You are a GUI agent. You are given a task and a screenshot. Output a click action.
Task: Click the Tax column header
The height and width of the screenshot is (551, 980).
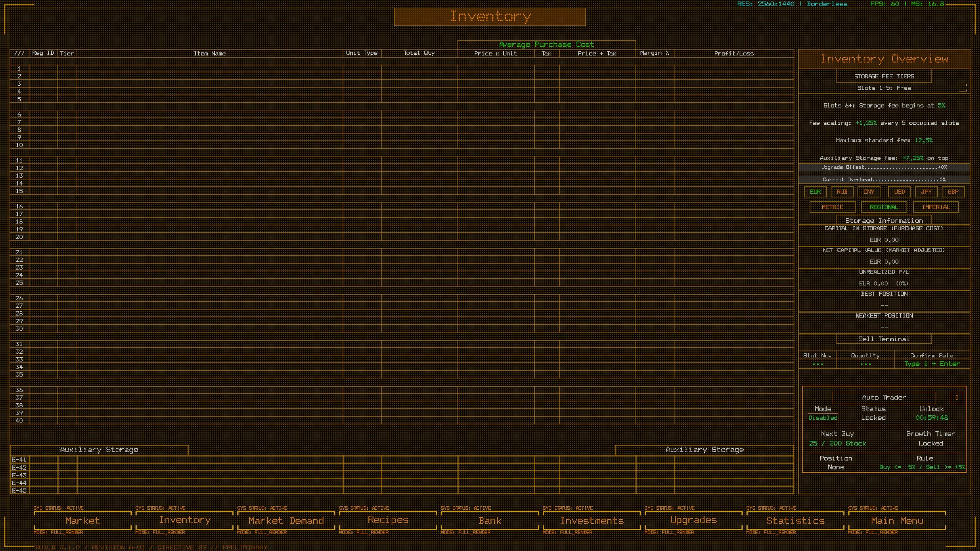point(546,54)
